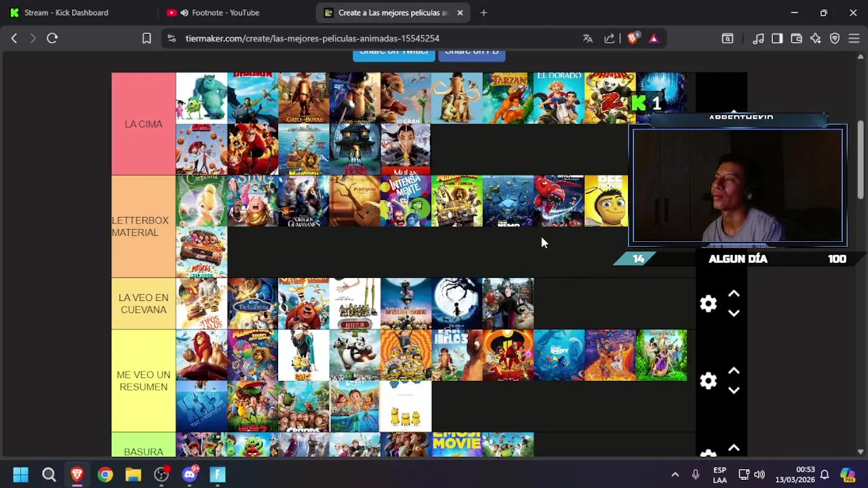The width and height of the screenshot is (868, 488).
Task: Select the Tinker Bell poster
Action: [201, 201]
